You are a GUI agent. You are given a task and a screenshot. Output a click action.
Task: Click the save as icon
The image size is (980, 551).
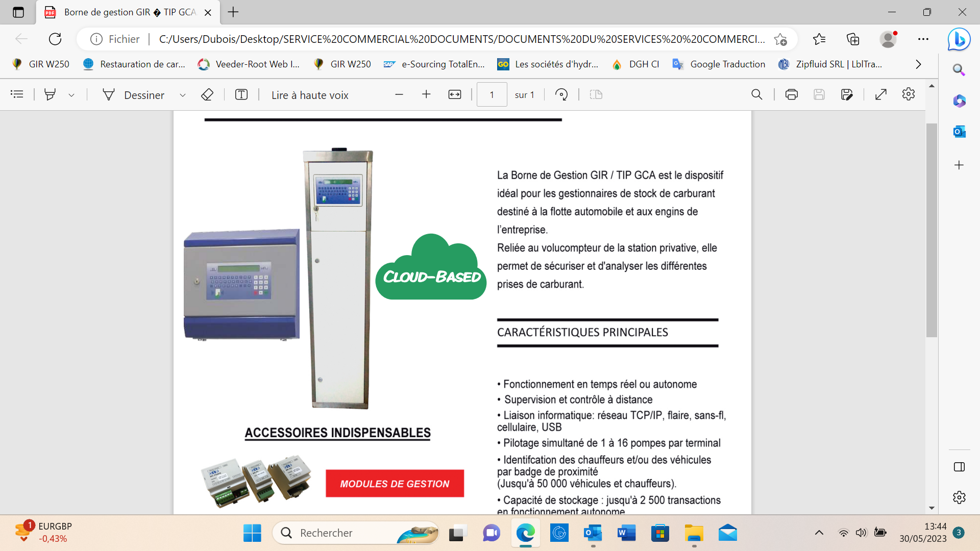[846, 94]
